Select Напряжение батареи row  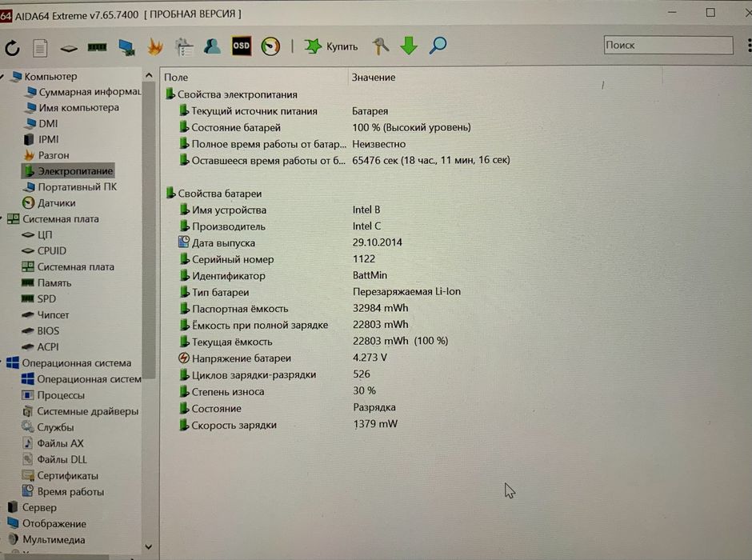click(283, 358)
